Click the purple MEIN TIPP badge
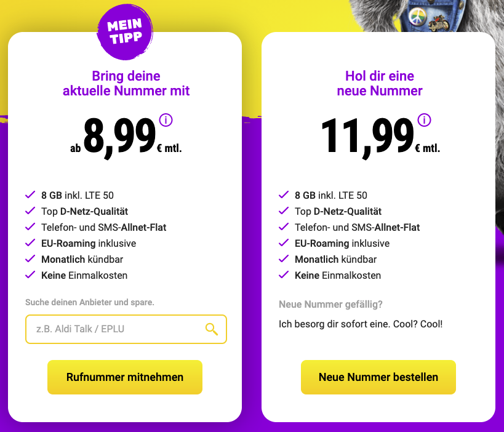 click(125, 31)
